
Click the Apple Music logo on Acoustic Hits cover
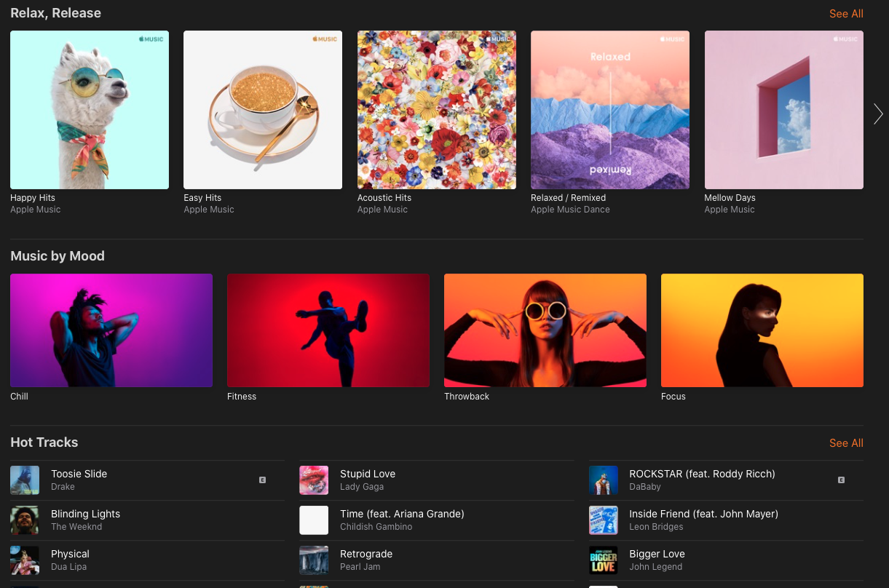(x=496, y=39)
